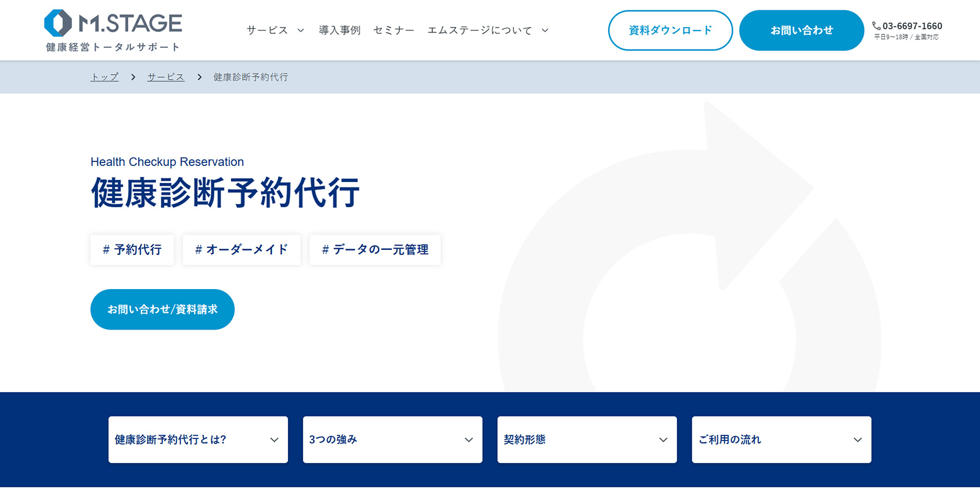Image resolution: width=980 pixels, height=490 pixels.
Task: Go to セミナー in the navigation
Action: click(394, 31)
